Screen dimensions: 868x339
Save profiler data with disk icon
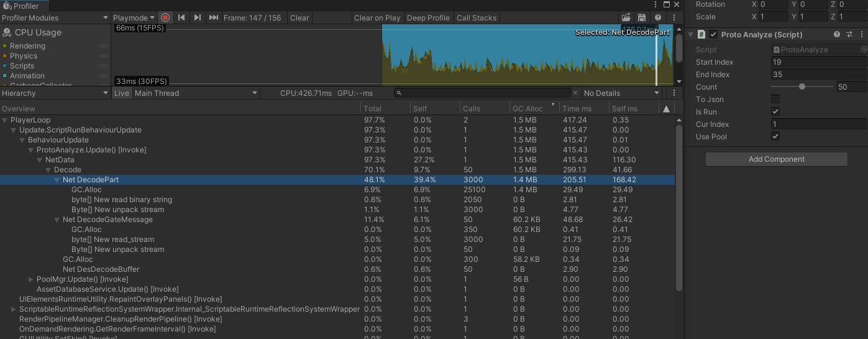(x=642, y=18)
